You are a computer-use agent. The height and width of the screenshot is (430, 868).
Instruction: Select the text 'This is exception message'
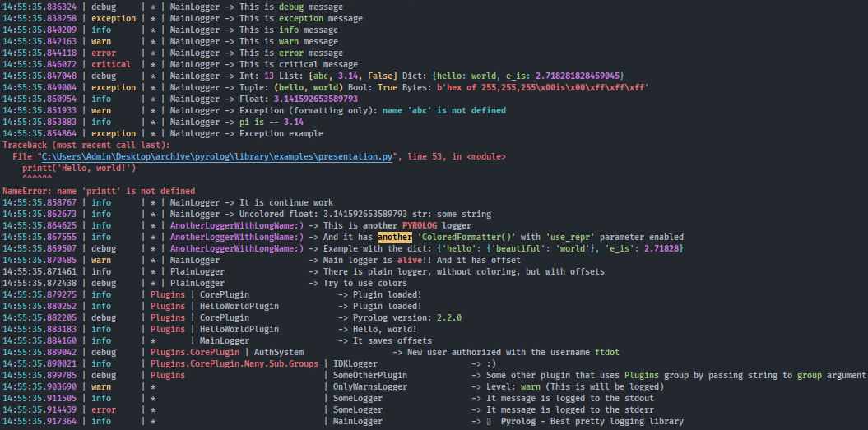pyautogui.click(x=301, y=18)
